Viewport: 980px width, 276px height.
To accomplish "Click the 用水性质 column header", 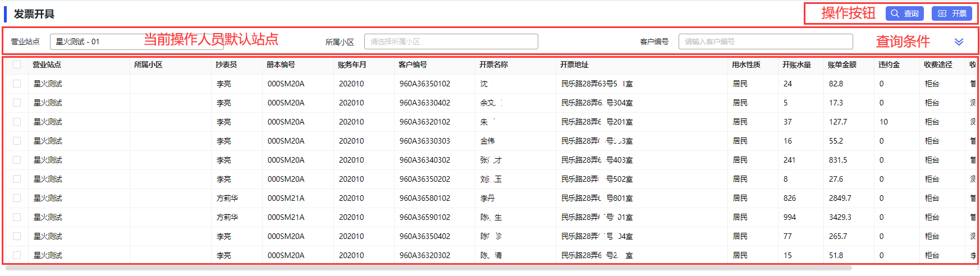I will (746, 65).
